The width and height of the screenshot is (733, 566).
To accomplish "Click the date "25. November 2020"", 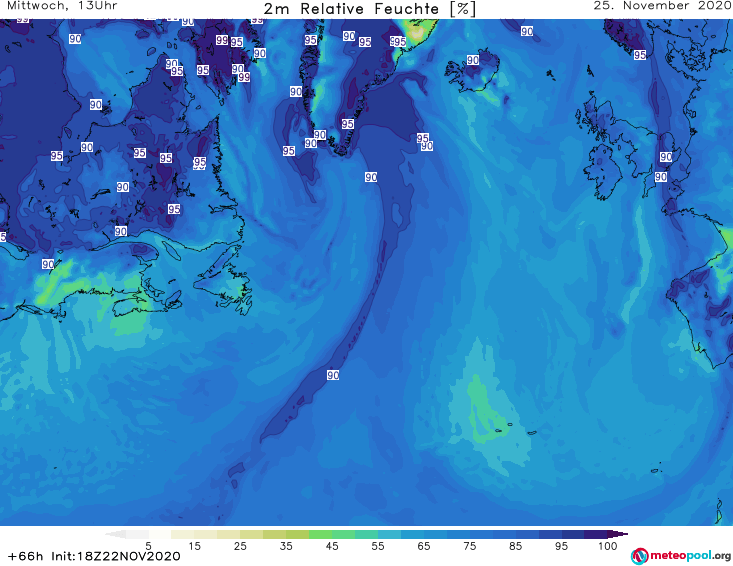I will click(x=662, y=6).
